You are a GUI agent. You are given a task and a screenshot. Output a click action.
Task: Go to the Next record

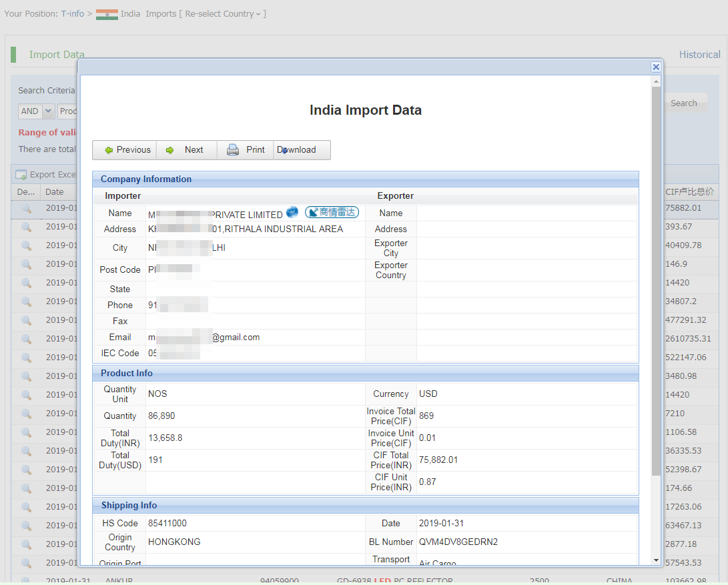186,150
